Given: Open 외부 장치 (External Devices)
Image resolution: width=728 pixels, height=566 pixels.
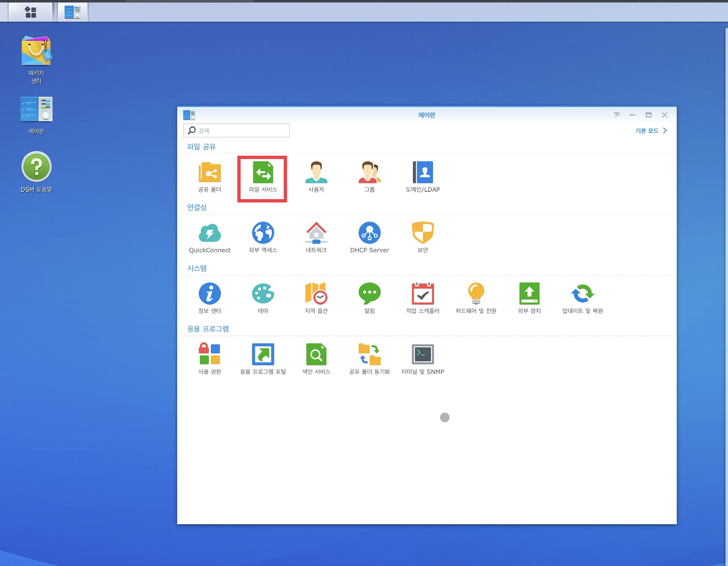Looking at the screenshot, I should [x=529, y=298].
